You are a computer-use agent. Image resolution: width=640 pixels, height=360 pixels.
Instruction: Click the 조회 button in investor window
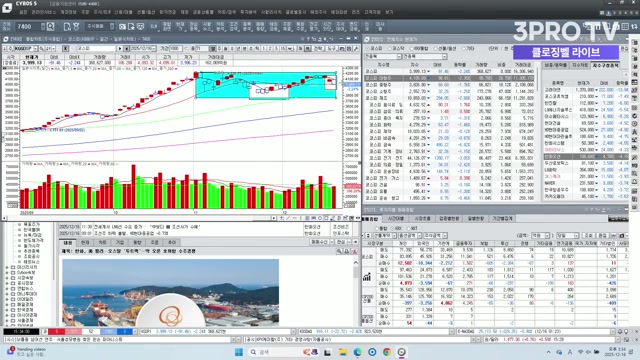(589, 236)
